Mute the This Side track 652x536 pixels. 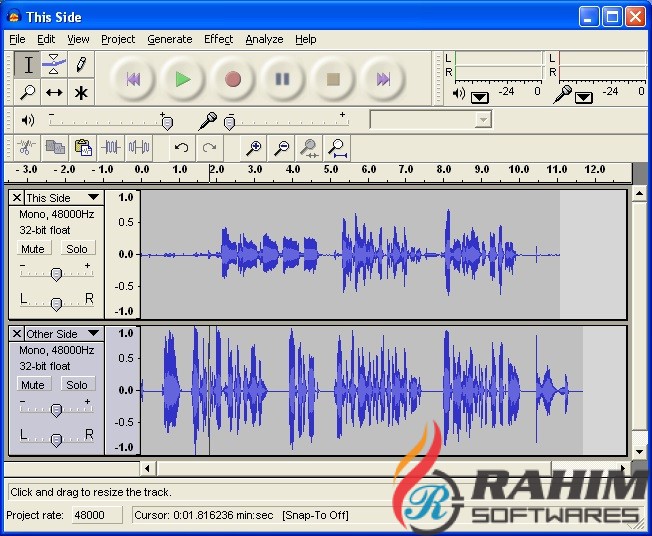click(x=33, y=249)
